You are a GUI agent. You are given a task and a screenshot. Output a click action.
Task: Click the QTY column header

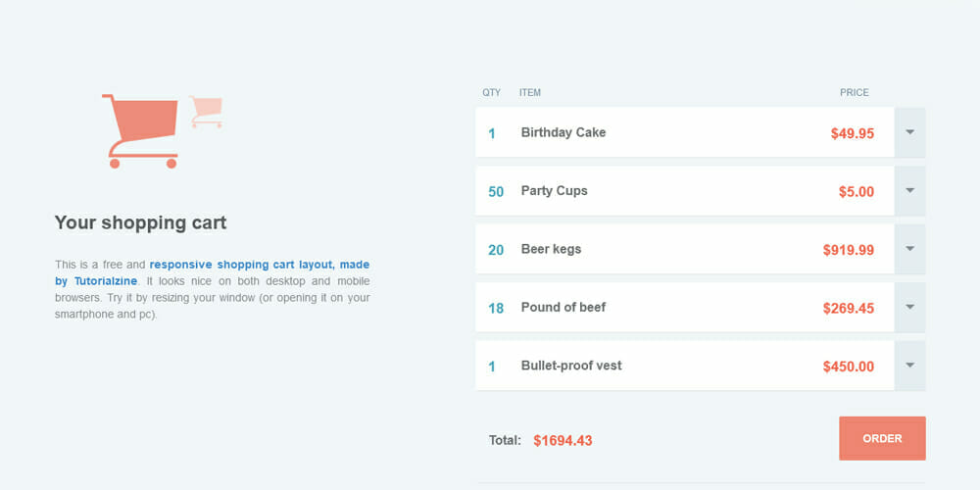(x=491, y=93)
